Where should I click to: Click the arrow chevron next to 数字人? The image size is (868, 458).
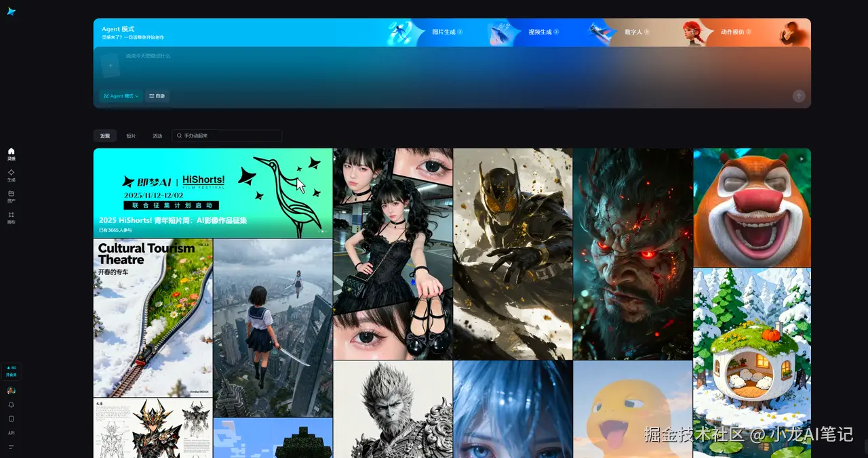pyautogui.click(x=646, y=32)
